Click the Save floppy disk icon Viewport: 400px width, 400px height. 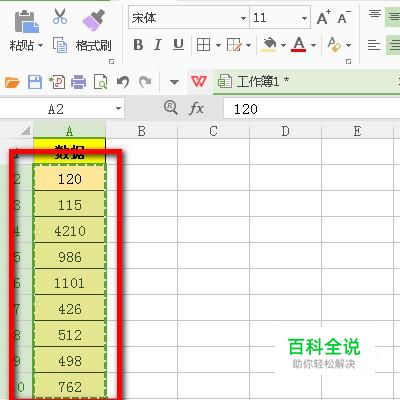(x=35, y=82)
